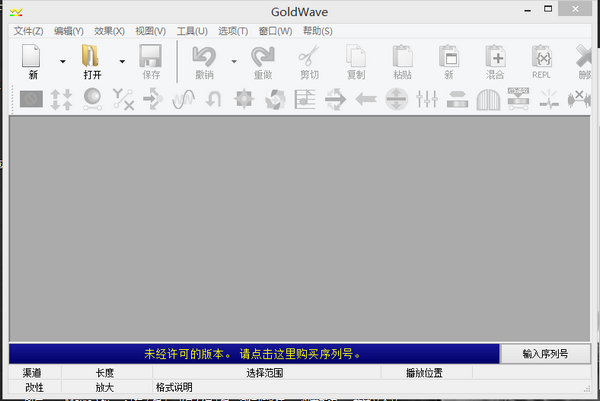
Task: Click the left arrow effect icon
Action: [x=366, y=99]
